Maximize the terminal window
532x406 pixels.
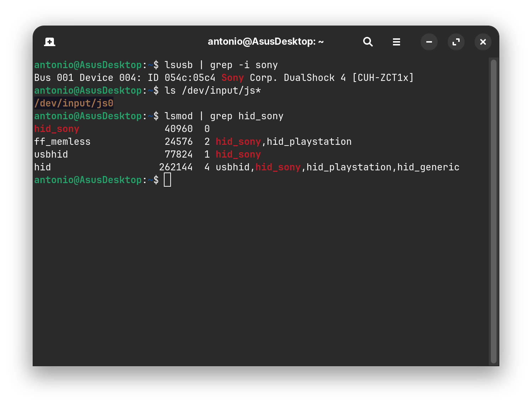456,42
